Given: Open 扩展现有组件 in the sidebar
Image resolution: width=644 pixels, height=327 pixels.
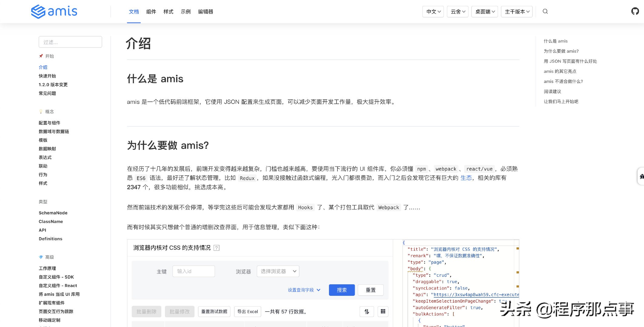Looking at the screenshot, I should click(x=52, y=303).
